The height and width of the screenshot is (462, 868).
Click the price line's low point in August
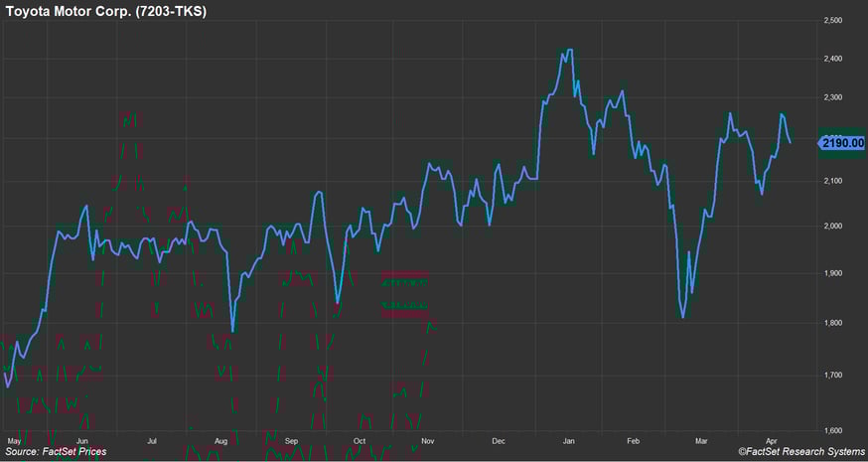[232, 330]
